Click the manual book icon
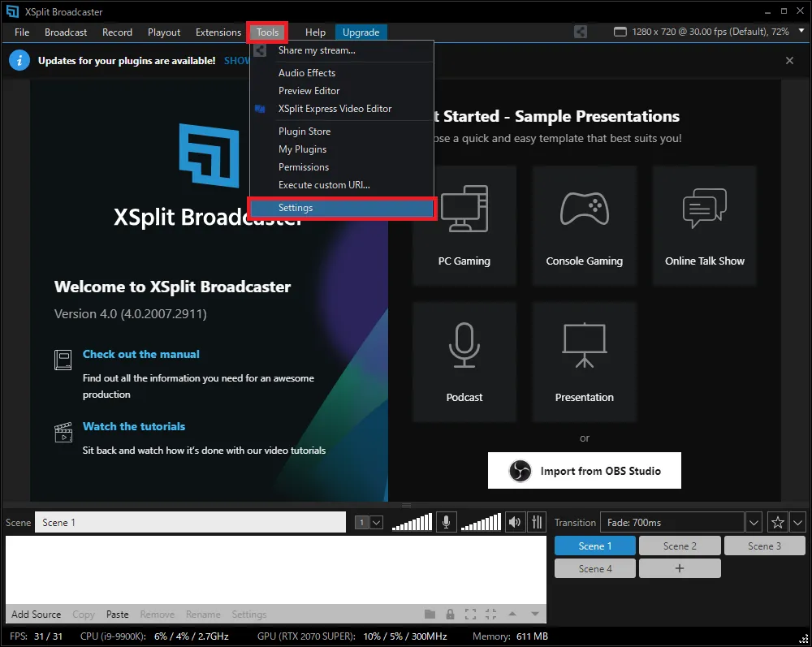Viewport: 812px width, 647px height. 63,360
